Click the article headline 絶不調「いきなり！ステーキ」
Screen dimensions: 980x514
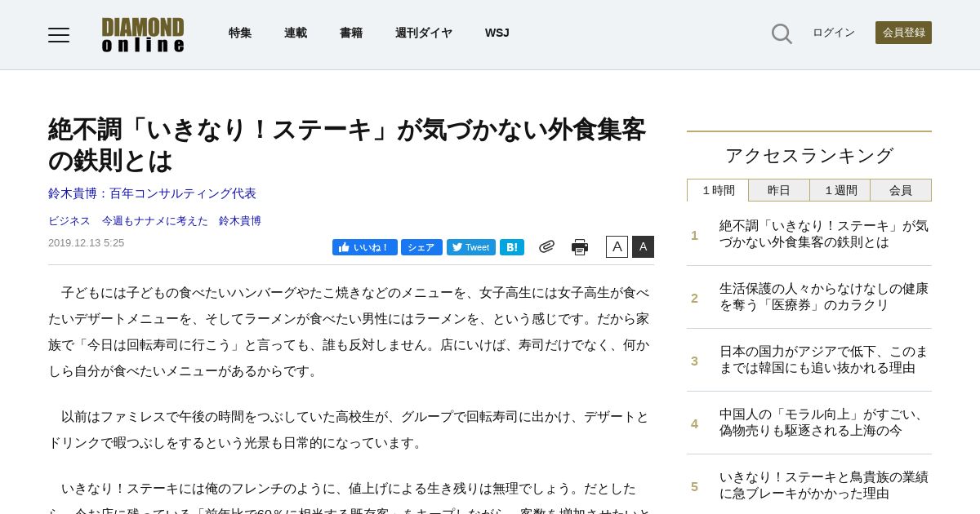tap(347, 145)
